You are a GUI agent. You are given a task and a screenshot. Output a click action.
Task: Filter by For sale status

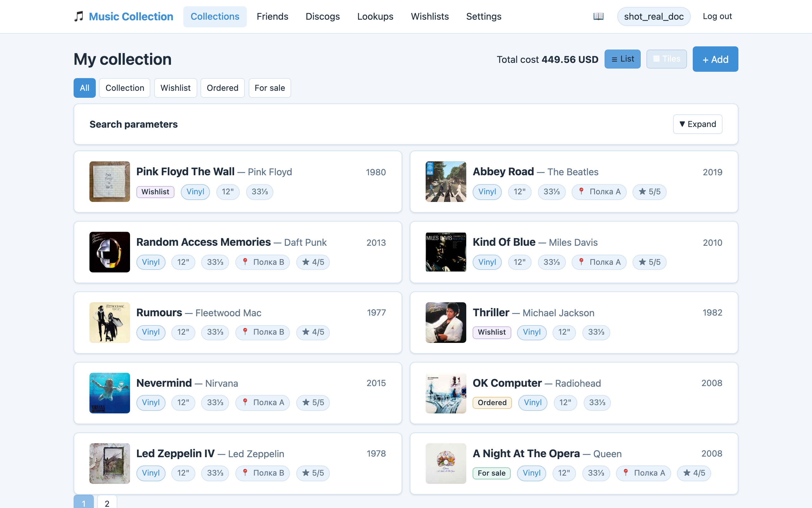tap(270, 88)
